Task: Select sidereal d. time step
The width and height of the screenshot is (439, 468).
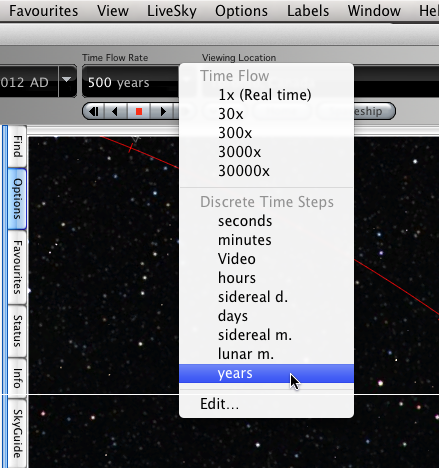Action: pyautogui.click(x=266, y=297)
